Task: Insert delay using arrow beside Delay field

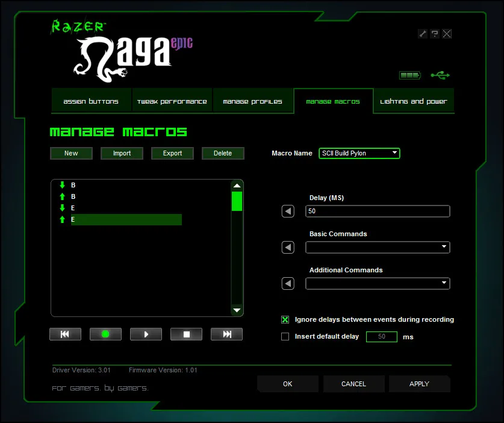Action: point(288,211)
